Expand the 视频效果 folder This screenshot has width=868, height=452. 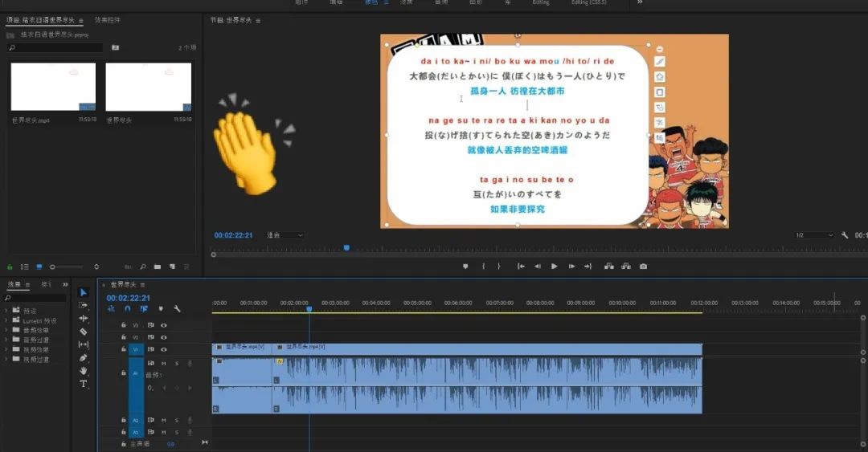[x=6, y=350]
